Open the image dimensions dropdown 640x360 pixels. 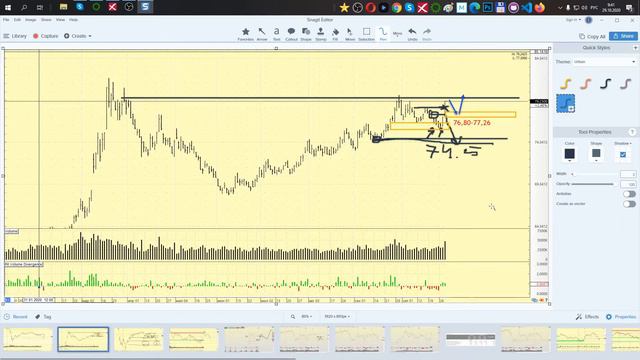(337, 316)
